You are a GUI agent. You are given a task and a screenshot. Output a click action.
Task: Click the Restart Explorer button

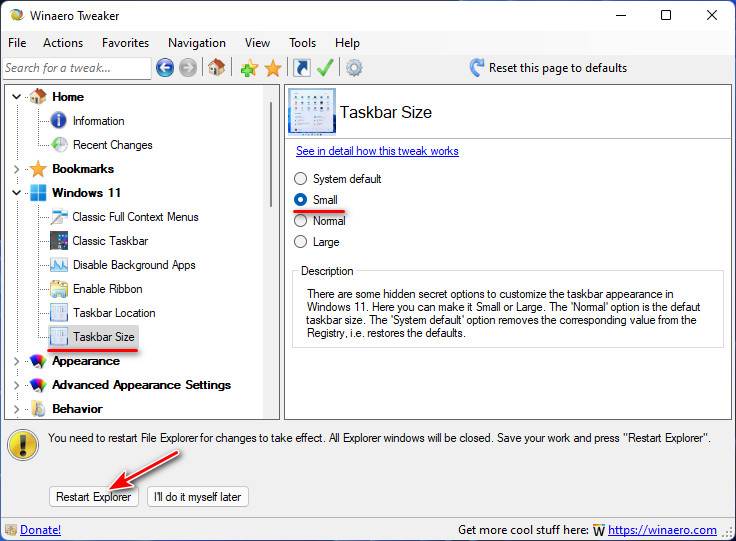[x=93, y=496]
